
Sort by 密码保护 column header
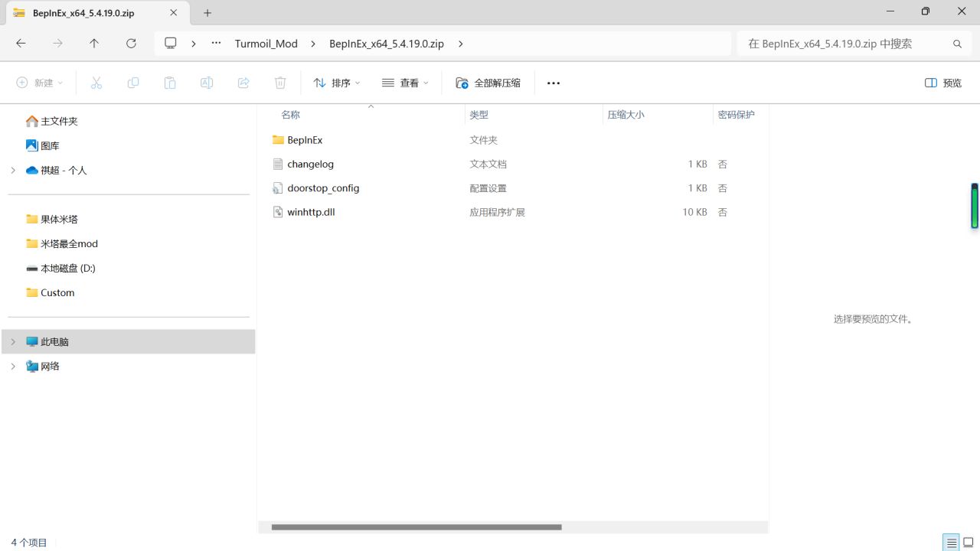coord(736,115)
